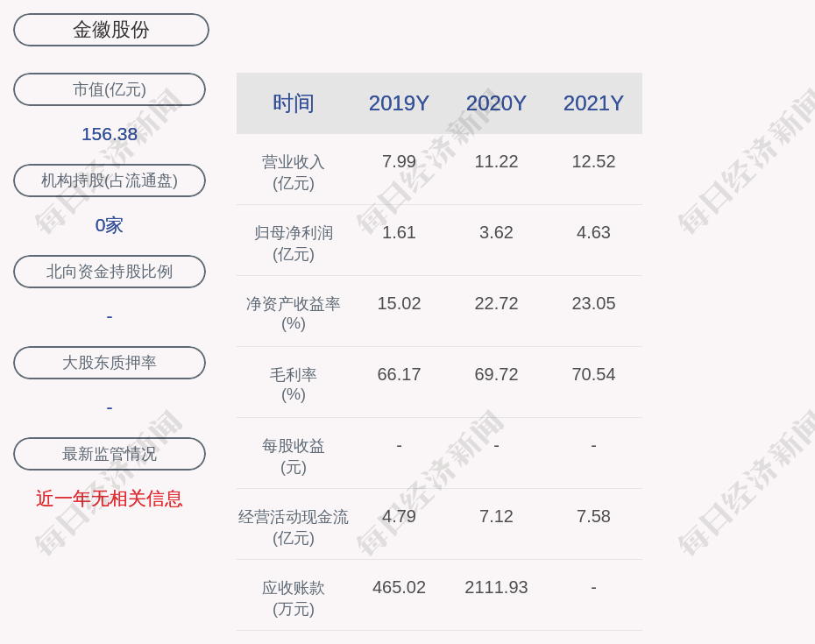The width and height of the screenshot is (815, 644).
Task: Select the 大股东质押率 pill
Action: (110, 363)
